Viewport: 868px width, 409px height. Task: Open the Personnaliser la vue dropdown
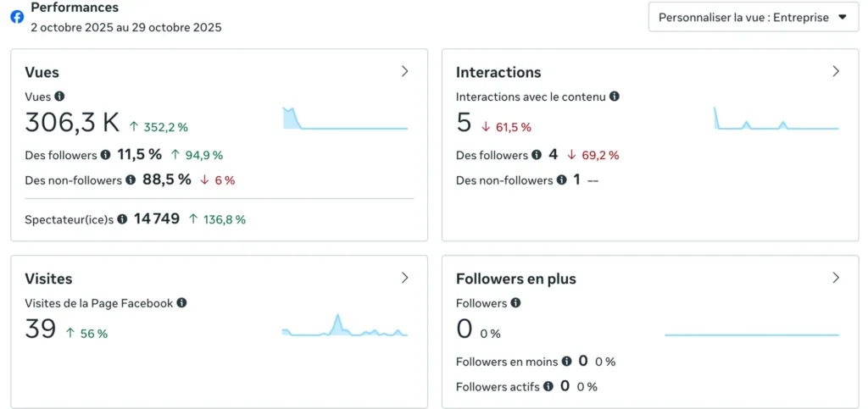(x=753, y=17)
